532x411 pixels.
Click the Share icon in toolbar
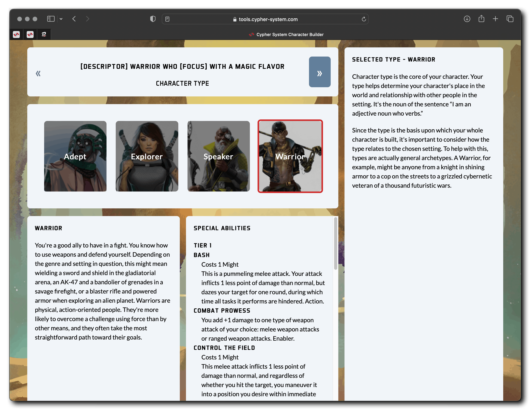point(481,19)
